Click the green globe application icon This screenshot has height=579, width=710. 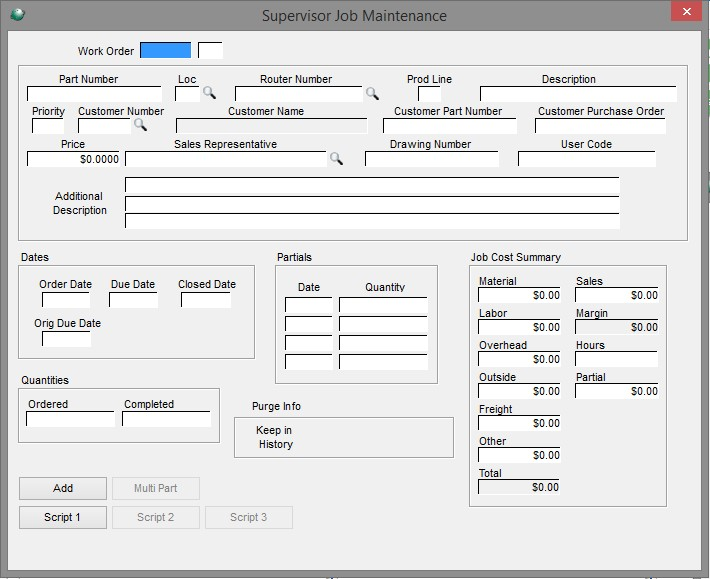17,14
